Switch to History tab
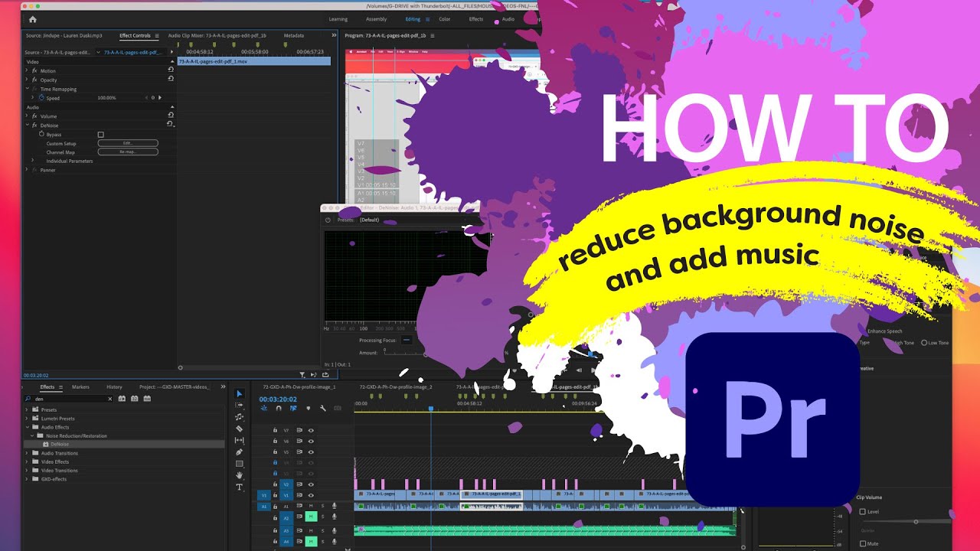The image size is (980, 551). tap(114, 387)
